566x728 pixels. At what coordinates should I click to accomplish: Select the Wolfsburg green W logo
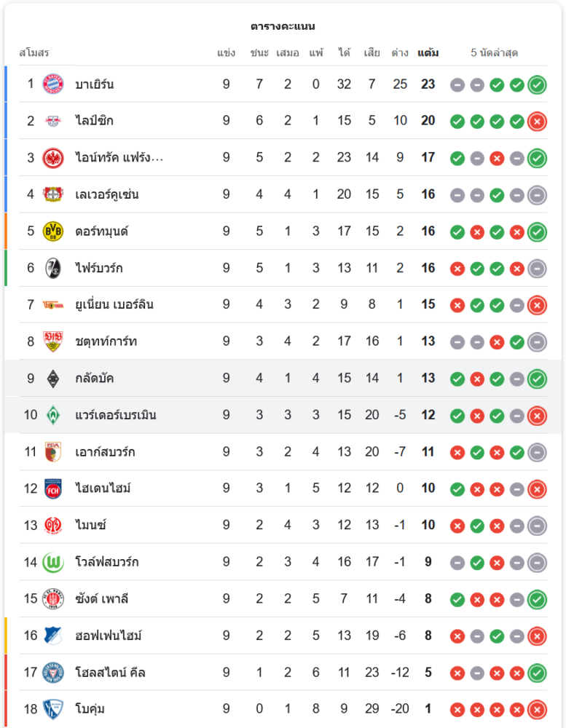point(52,562)
